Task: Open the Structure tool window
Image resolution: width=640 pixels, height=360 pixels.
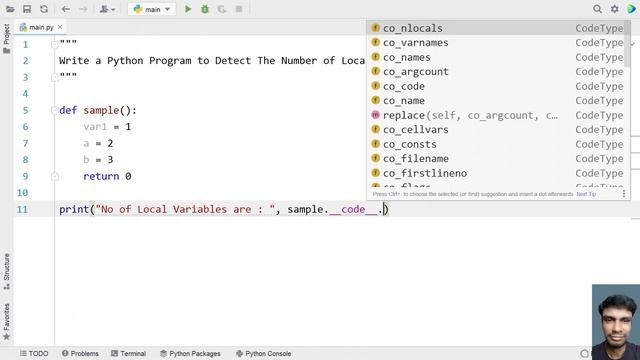Action: [x=7, y=271]
